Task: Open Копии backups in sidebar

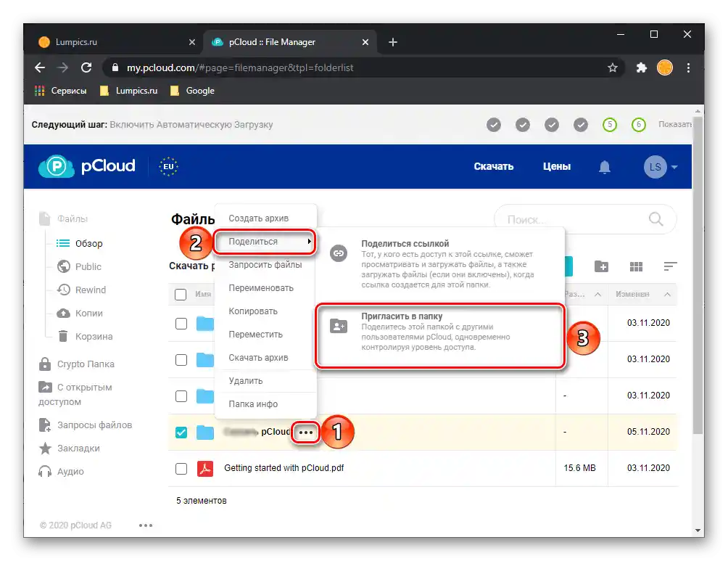Action: coord(79,314)
